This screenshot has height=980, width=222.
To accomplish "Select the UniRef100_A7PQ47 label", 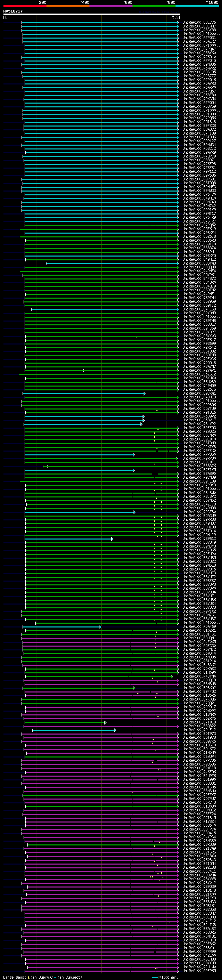I will pos(199,49).
